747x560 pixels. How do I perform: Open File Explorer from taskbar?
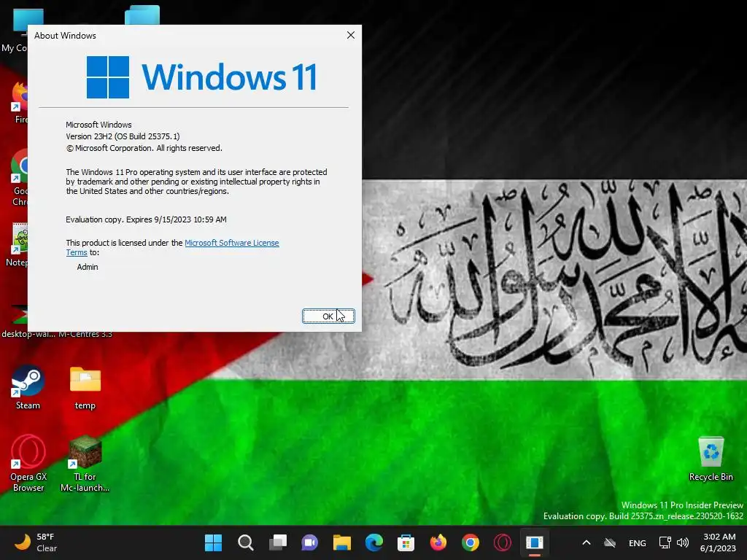coord(341,542)
